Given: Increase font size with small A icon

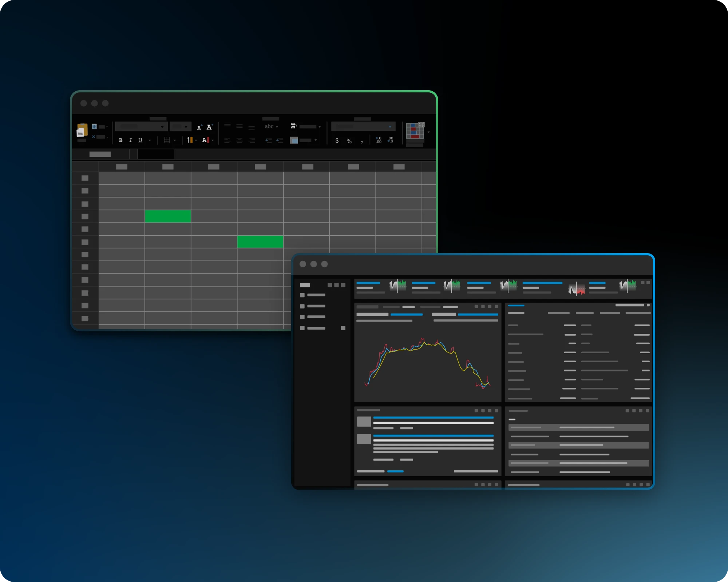Looking at the screenshot, I should (x=199, y=127).
